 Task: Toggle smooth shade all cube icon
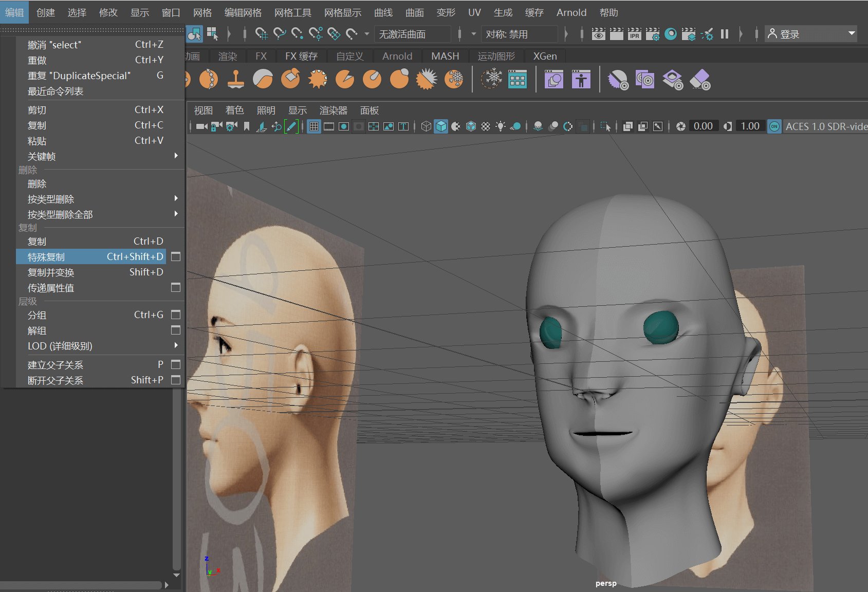(x=441, y=126)
